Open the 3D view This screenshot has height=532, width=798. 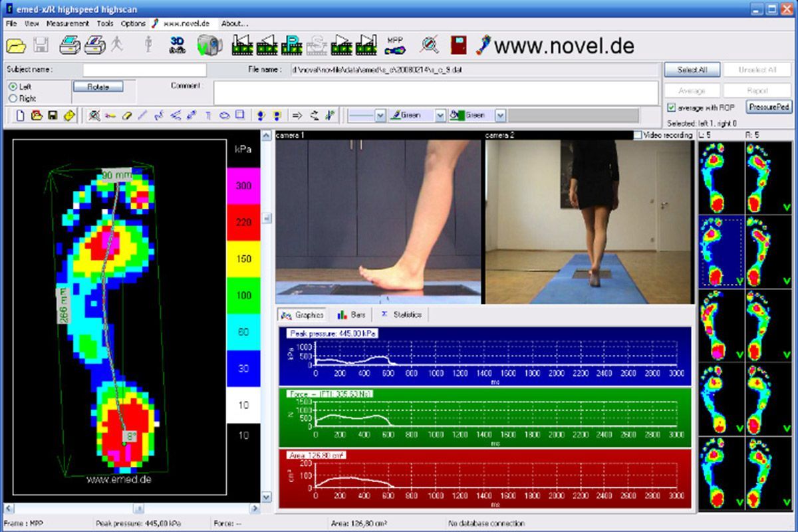[x=177, y=45]
